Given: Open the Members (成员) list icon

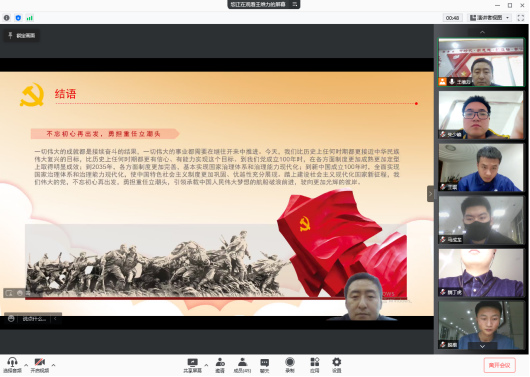Looking at the screenshot, I should tap(242, 366).
